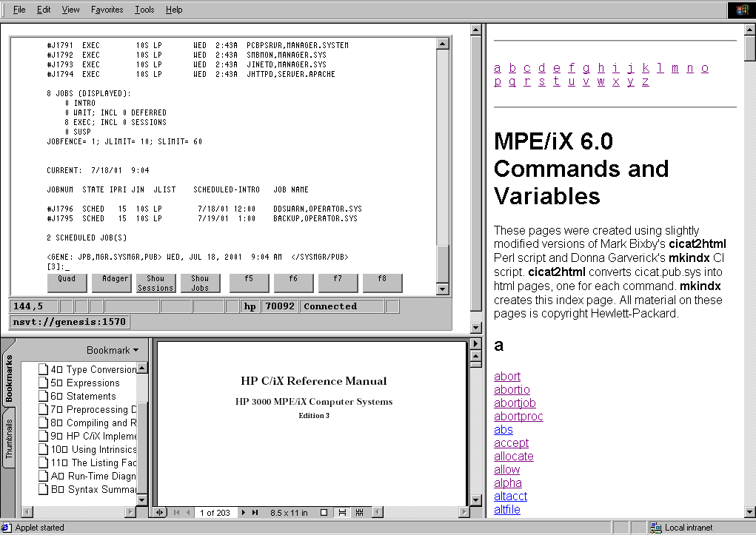Click page icon beside Using Intrinsics bookmark
The image size is (756, 535).
(x=44, y=449)
